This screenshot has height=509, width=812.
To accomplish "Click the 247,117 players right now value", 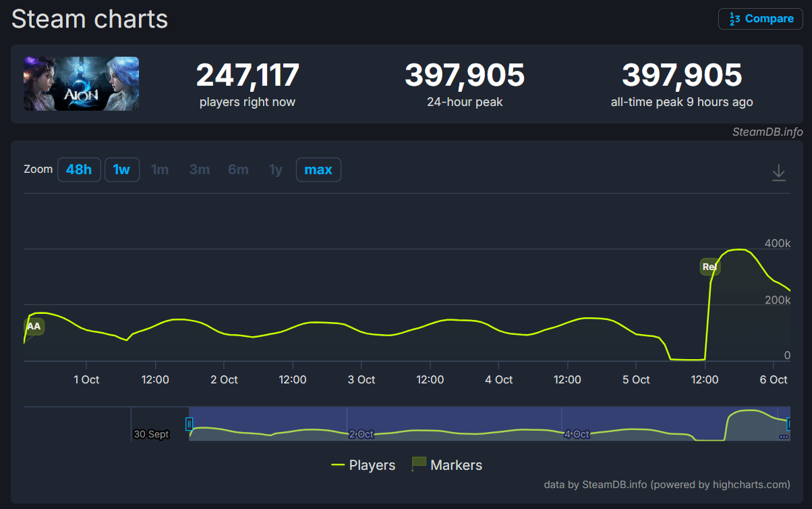I will [x=248, y=75].
